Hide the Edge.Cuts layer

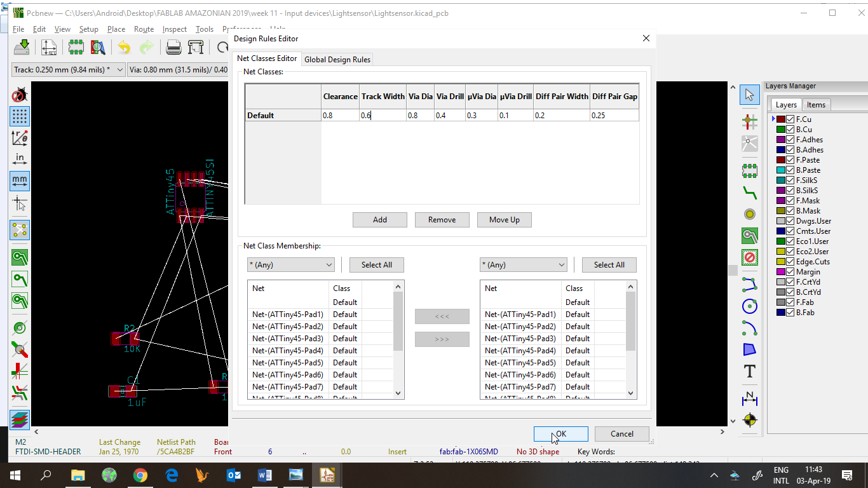pyautogui.click(x=790, y=262)
